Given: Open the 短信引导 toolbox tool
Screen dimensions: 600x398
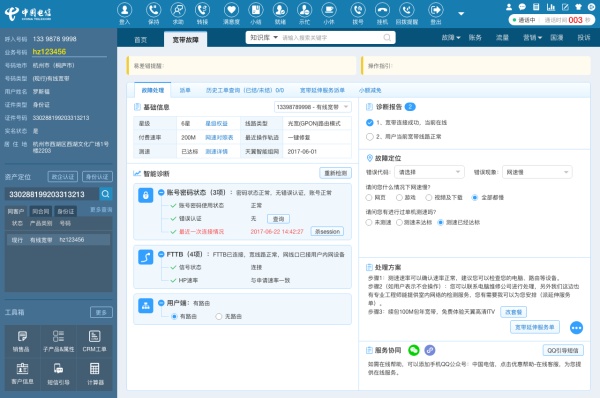Looking at the screenshot, I should pyautogui.click(x=59, y=374).
